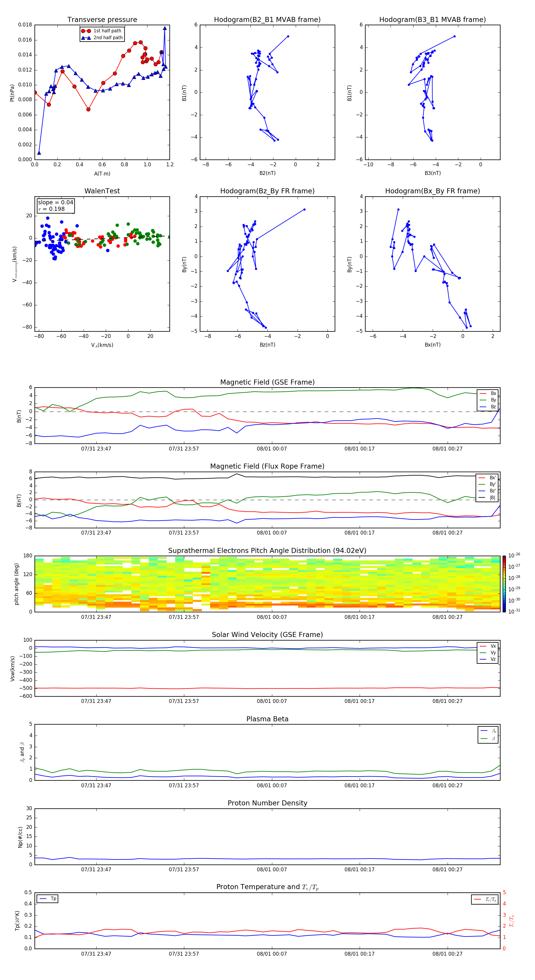Click the Bx' entry in Flux Rope legend
The width and height of the screenshot is (535, 980).
(x=487, y=478)
